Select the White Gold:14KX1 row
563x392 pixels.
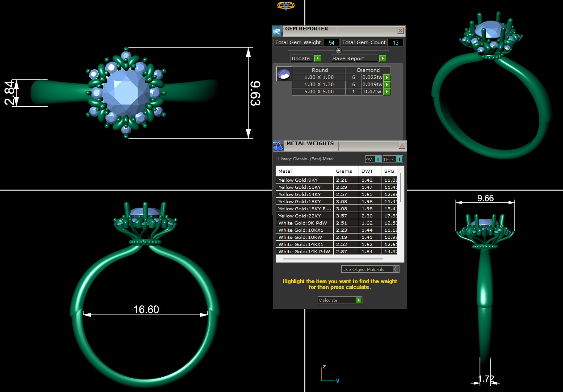(x=336, y=244)
